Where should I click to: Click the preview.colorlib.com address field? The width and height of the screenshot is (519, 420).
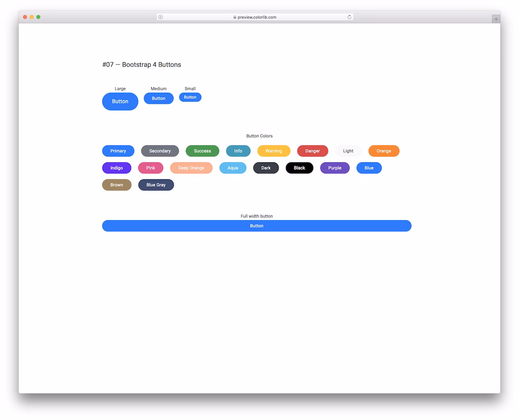click(255, 17)
